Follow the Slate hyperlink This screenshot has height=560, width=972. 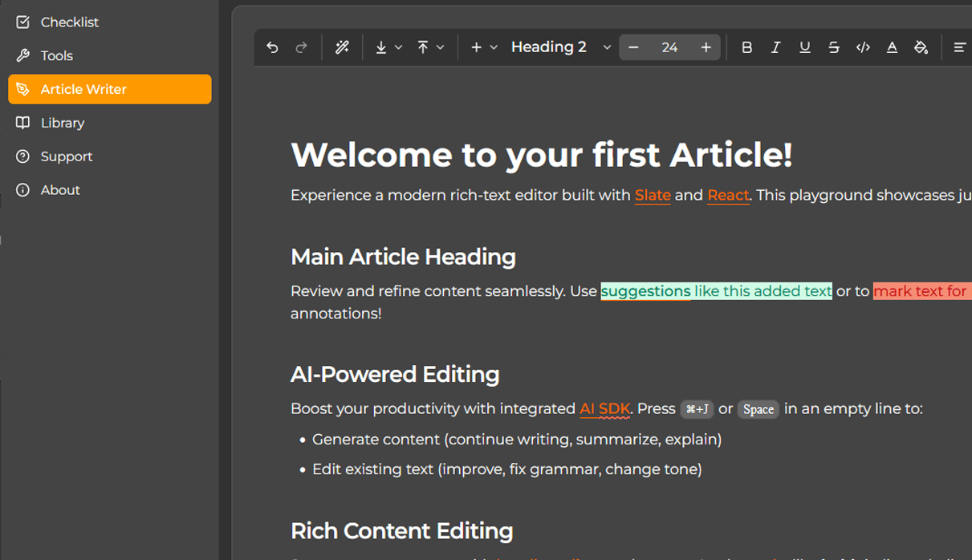point(653,195)
